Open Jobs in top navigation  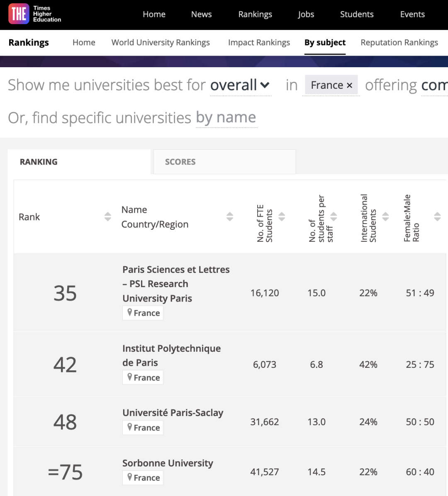point(306,14)
